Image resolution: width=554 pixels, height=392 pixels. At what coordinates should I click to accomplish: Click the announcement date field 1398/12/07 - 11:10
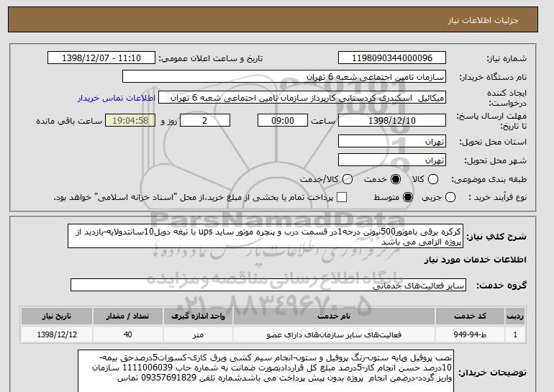pyautogui.click(x=101, y=58)
